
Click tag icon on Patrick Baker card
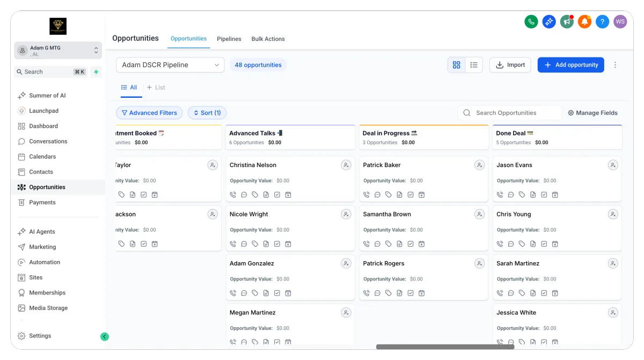(389, 195)
